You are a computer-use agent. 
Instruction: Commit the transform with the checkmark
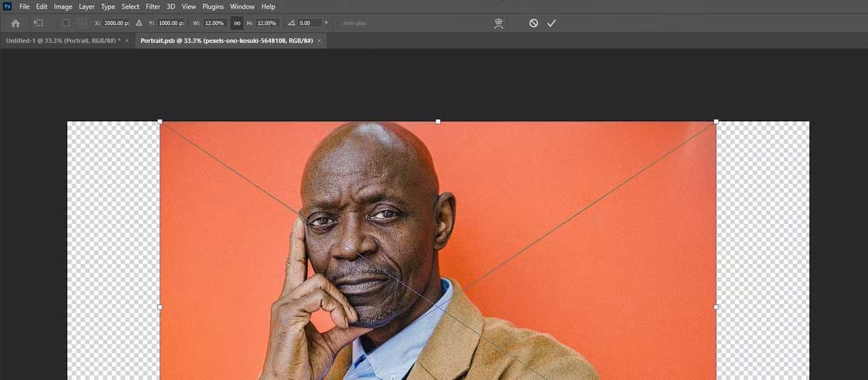coord(551,23)
